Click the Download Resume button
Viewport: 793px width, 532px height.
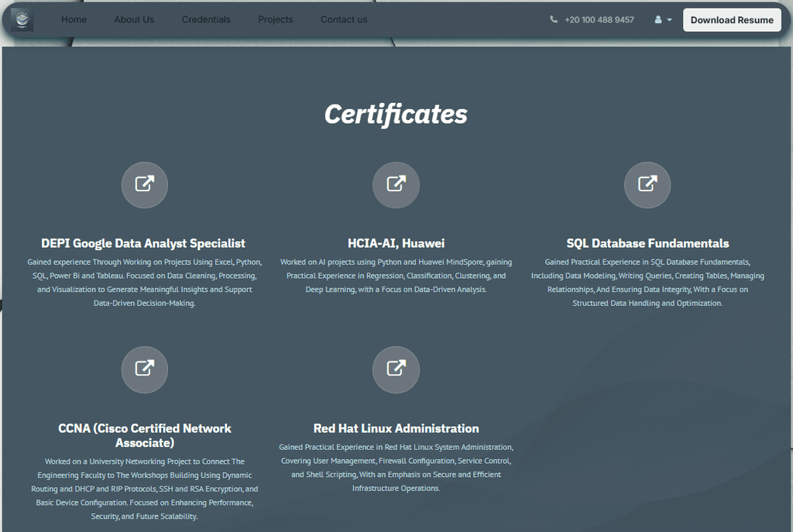tap(732, 19)
